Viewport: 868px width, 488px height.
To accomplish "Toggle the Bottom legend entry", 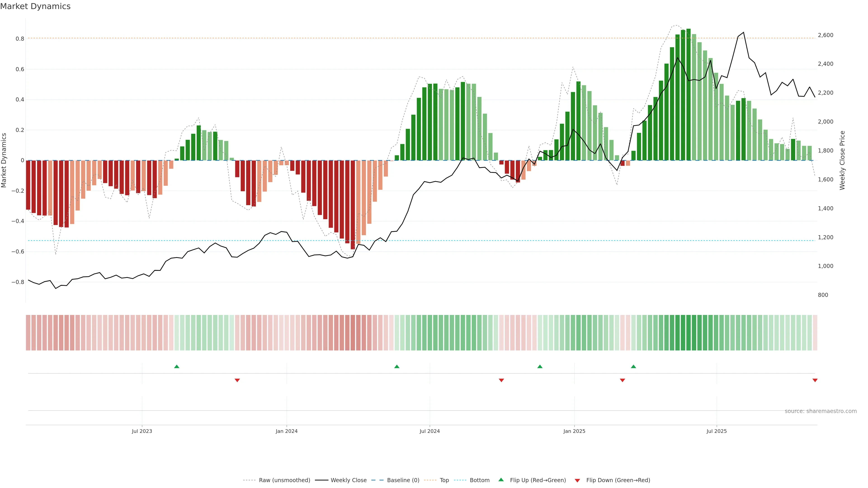I will click(x=479, y=480).
